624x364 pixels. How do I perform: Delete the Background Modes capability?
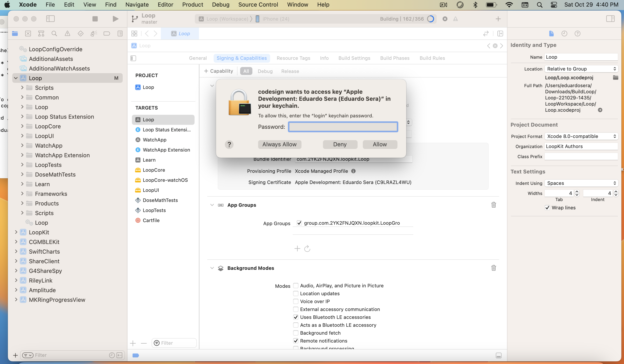click(x=493, y=268)
